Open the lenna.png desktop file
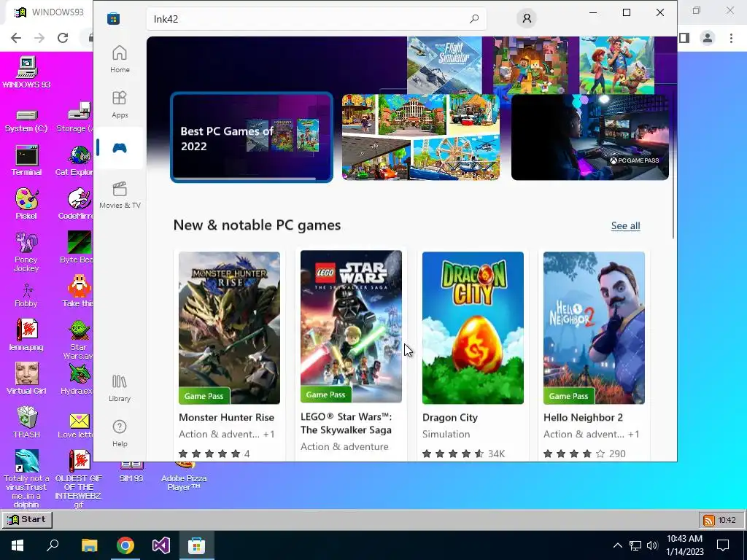Screen dimensions: 747x560 [x=26, y=335]
